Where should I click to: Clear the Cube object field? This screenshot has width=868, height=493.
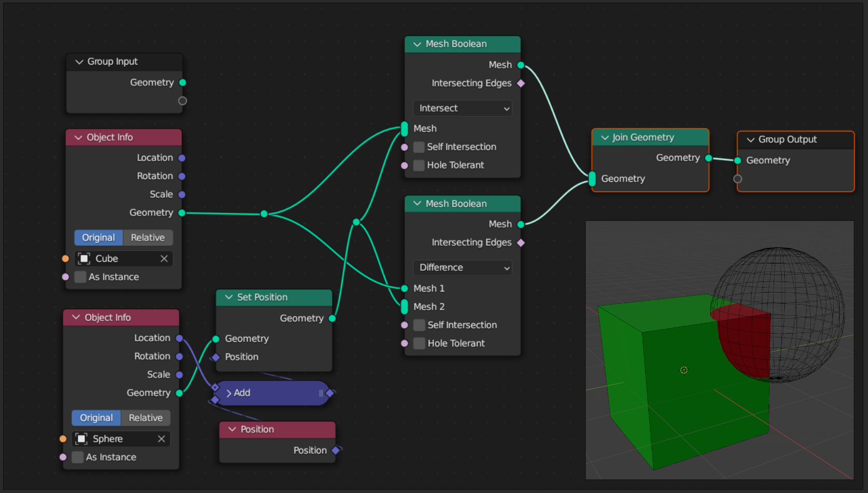164,258
